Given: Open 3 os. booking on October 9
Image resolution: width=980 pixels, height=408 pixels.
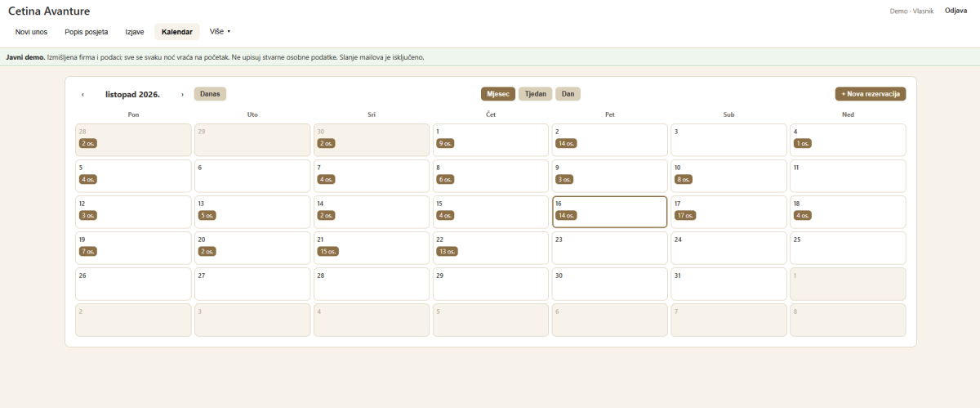Looking at the screenshot, I should pos(565,179).
